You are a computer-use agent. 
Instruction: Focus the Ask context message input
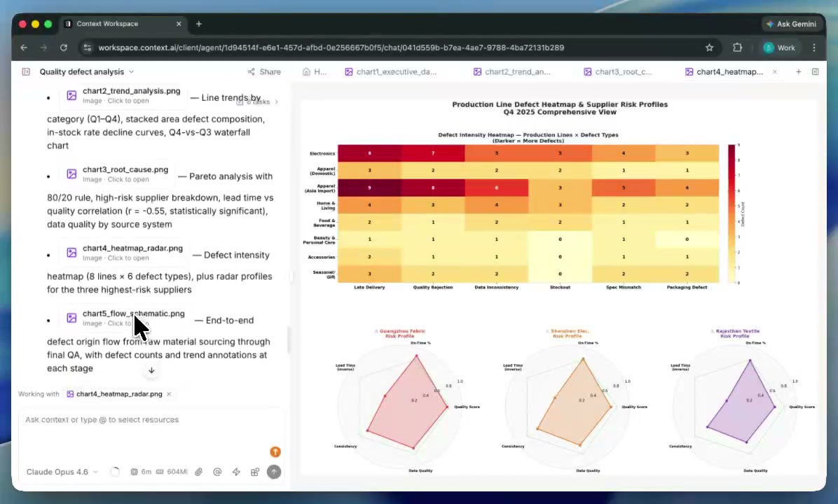click(x=151, y=419)
